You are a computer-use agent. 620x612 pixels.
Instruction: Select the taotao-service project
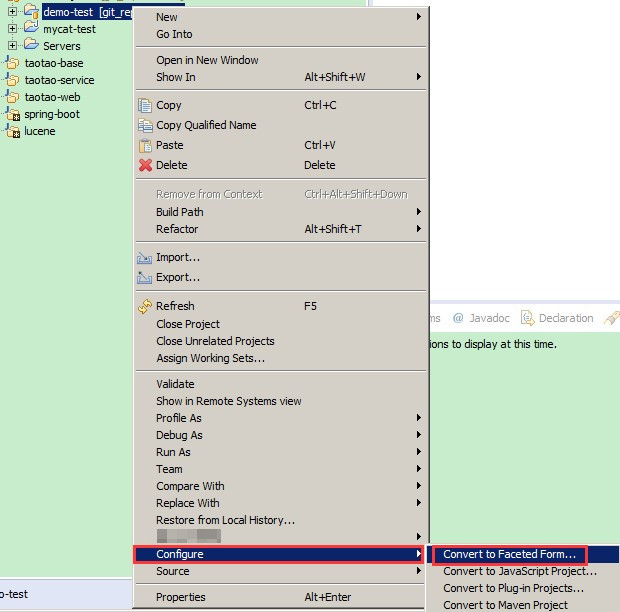point(59,80)
